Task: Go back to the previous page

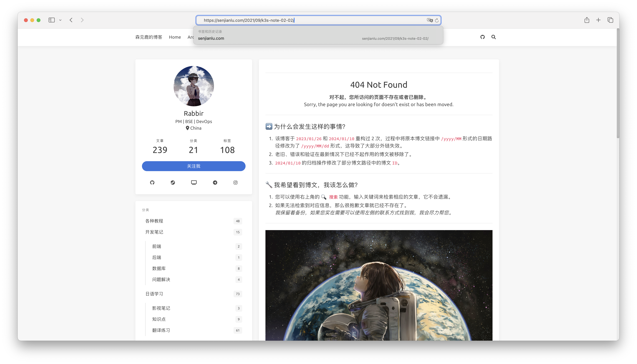Action: click(71, 20)
